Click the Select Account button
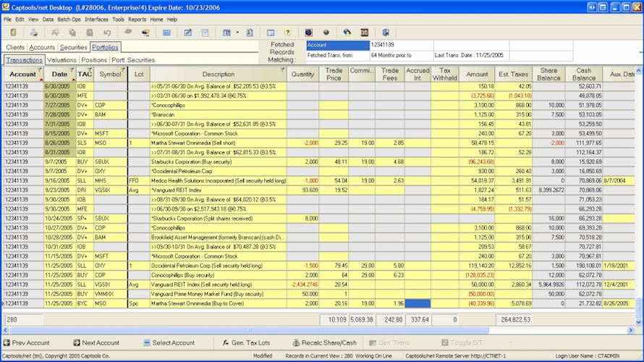The image size is (644, 362). [x=169, y=342]
